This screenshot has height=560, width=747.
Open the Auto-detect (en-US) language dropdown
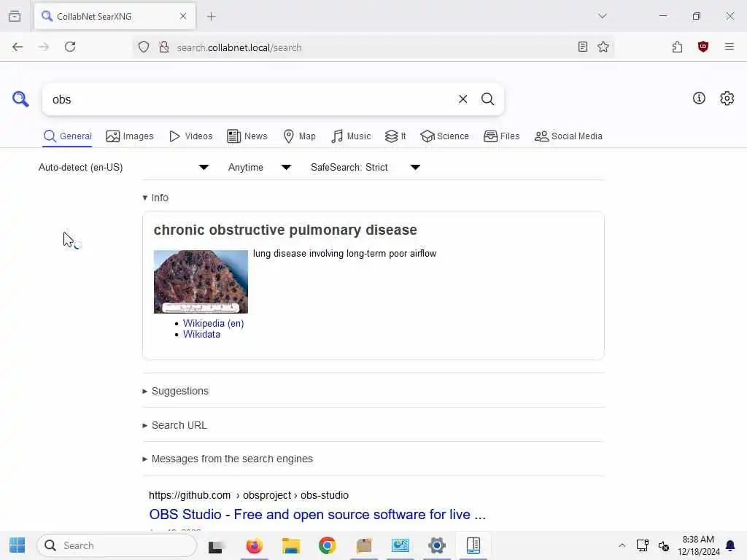(124, 167)
